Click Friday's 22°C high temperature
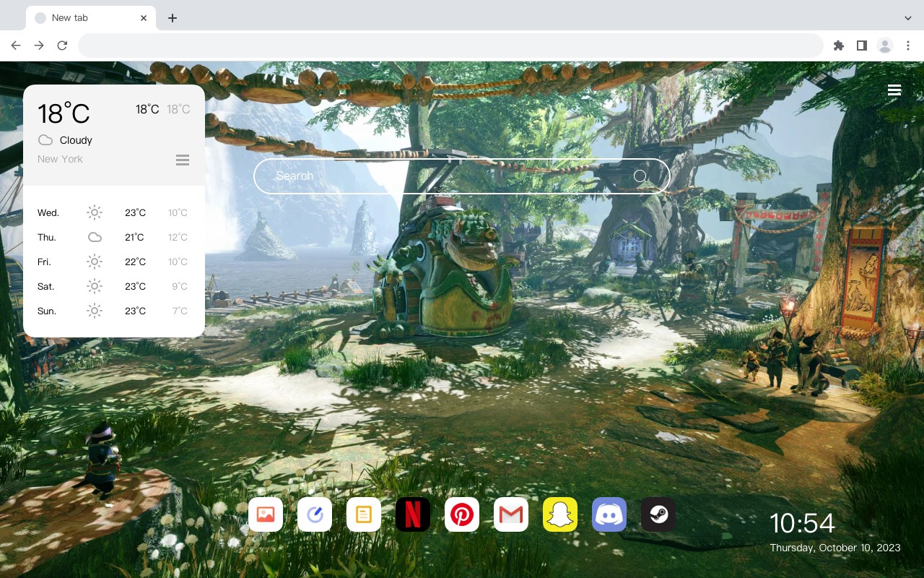The height and width of the screenshot is (578, 924). coord(135,262)
